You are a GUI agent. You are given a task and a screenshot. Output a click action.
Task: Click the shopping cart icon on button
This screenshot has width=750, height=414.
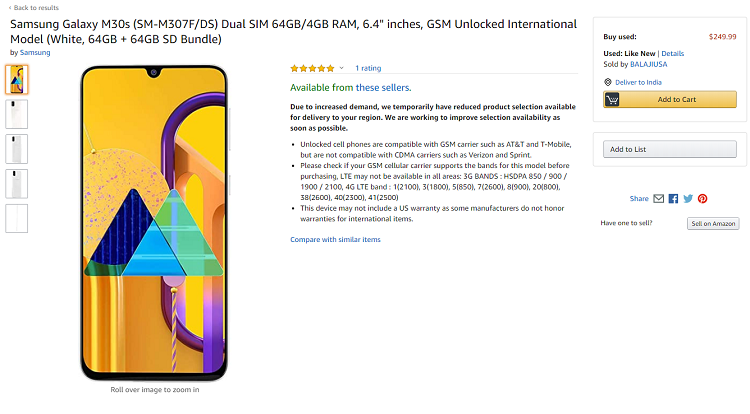tap(612, 99)
